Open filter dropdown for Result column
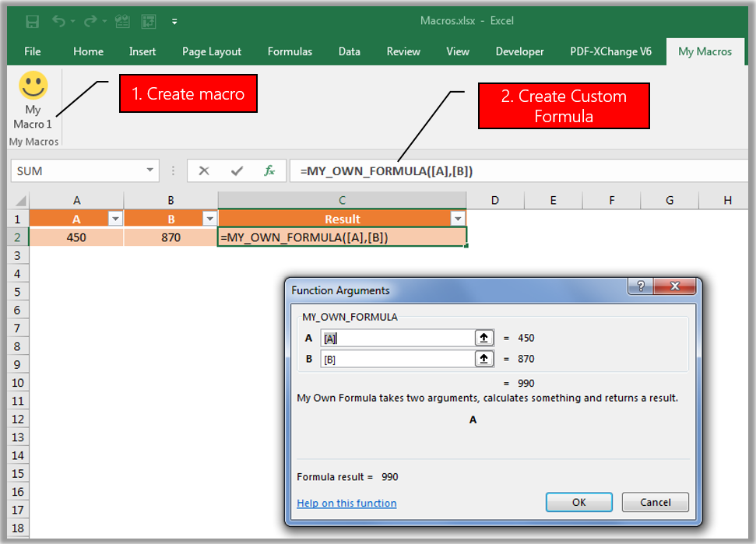The width and height of the screenshot is (756, 544). [x=458, y=219]
